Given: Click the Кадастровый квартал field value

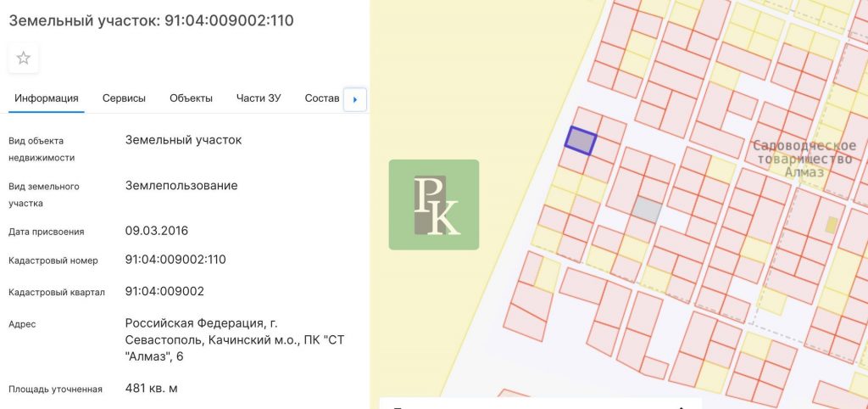Looking at the screenshot, I should tap(164, 291).
